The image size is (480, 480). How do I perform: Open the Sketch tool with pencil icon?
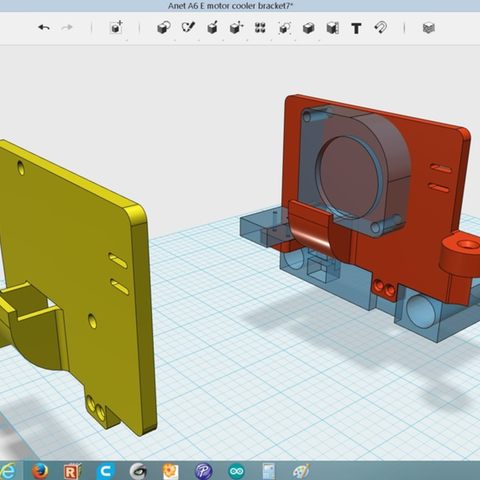coord(188,27)
